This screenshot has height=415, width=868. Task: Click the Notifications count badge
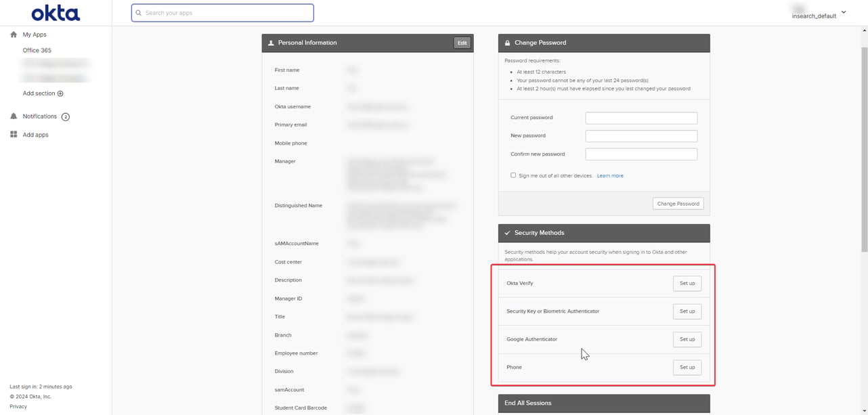[x=66, y=116]
